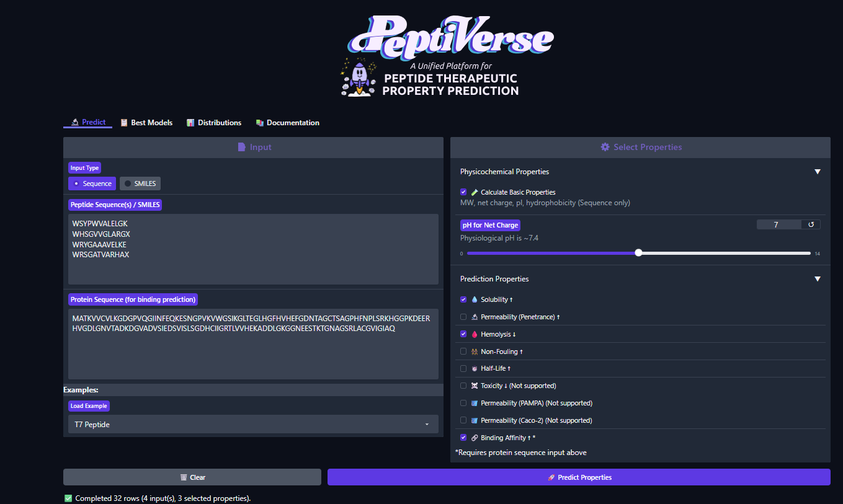Image resolution: width=843 pixels, height=504 pixels.
Task: Enable the Half-Life checkbox
Action: [x=463, y=368]
